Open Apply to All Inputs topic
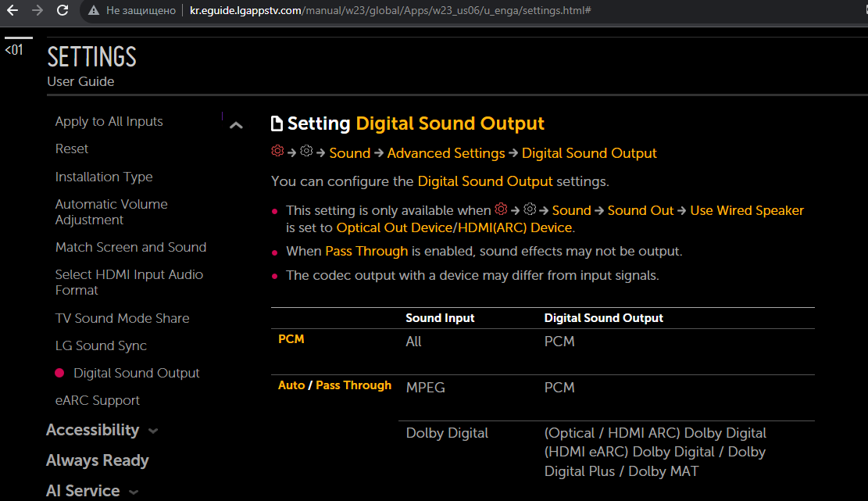Image resolution: width=868 pixels, height=501 pixels. point(109,121)
